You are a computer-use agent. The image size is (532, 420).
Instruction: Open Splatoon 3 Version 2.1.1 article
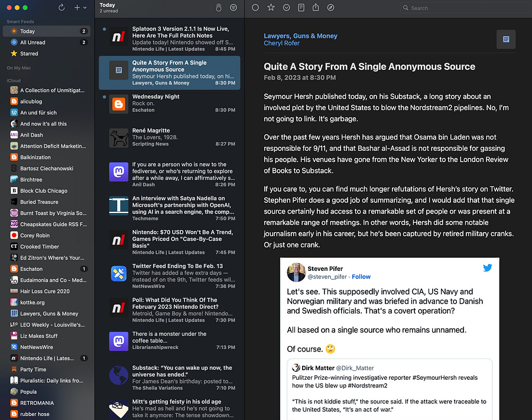(x=169, y=38)
